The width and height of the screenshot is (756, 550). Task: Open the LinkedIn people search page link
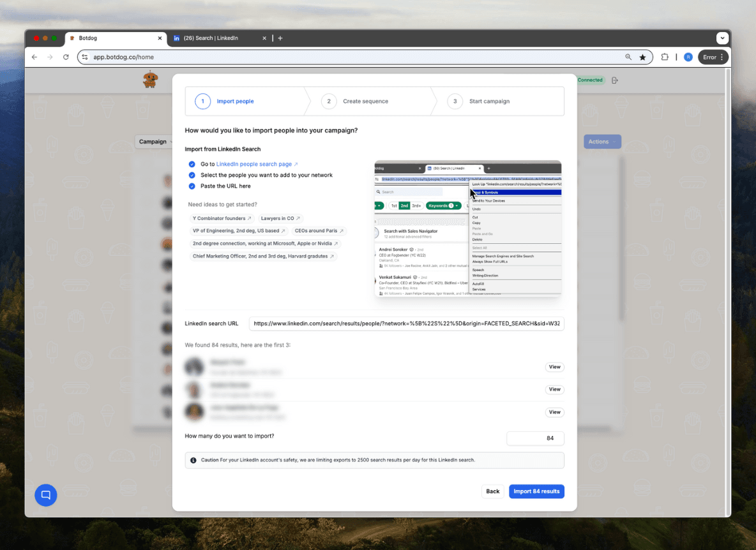click(257, 164)
